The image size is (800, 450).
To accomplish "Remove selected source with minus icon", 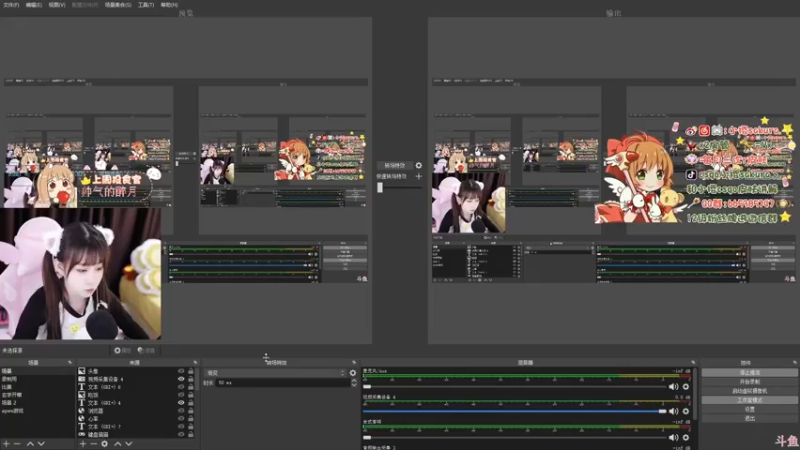I will 93,444.
